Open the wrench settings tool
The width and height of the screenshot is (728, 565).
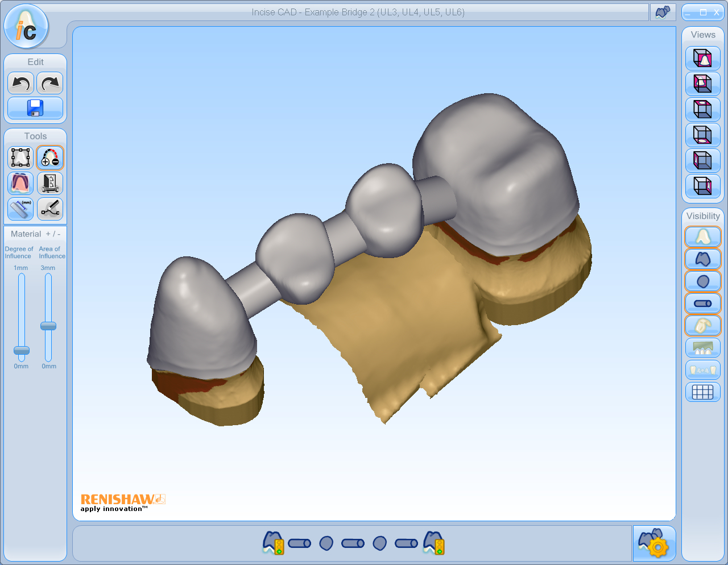(50, 183)
